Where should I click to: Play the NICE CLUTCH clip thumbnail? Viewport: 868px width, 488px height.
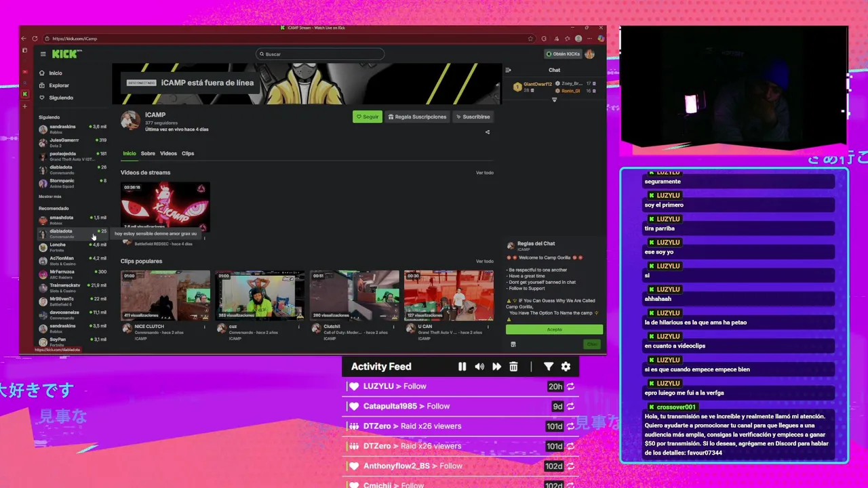[165, 296]
